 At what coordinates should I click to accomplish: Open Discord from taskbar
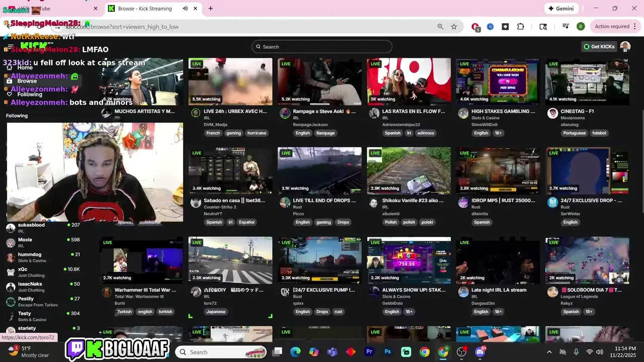480,352
